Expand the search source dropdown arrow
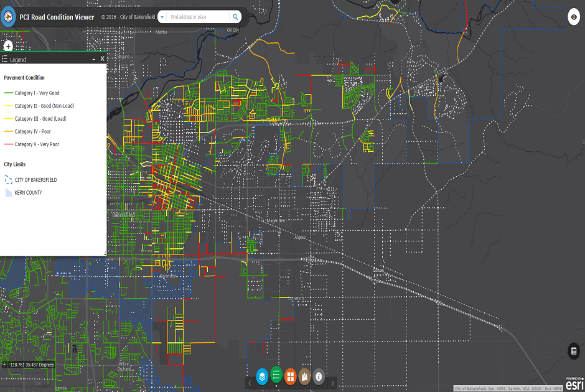Screen dimensions: 585x392 (162, 17)
